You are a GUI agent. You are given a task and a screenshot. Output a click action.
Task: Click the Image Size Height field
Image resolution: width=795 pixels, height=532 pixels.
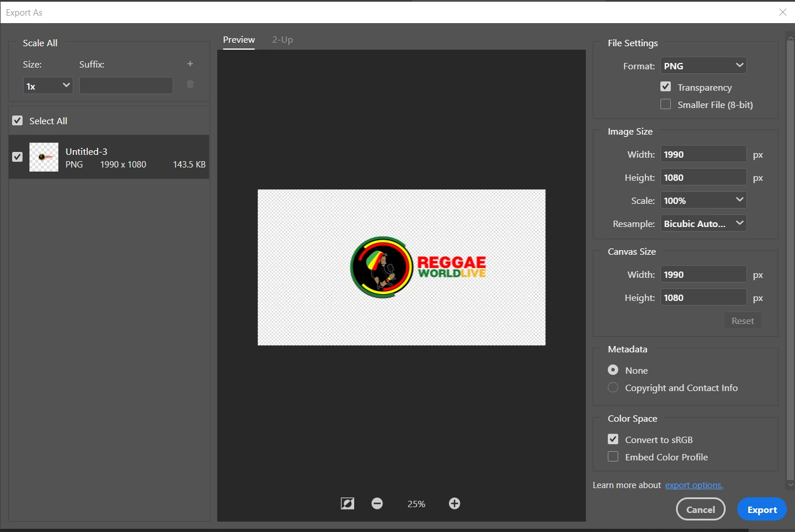[x=704, y=177]
